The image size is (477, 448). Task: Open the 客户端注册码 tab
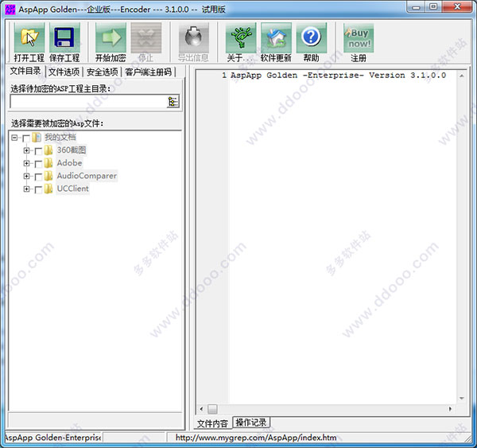click(x=149, y=72)
